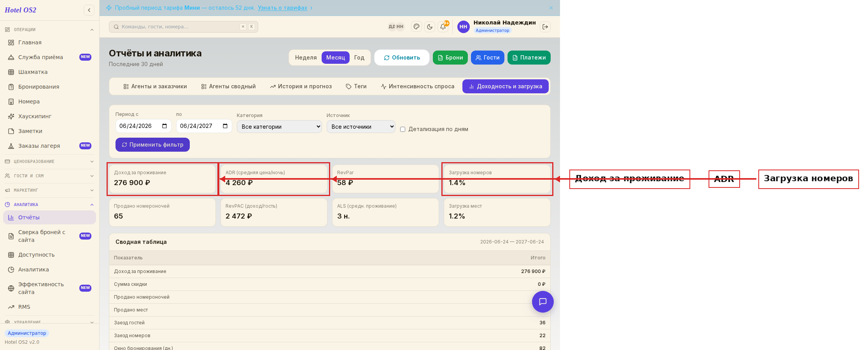Open the theme palette icon in the header

416,27
